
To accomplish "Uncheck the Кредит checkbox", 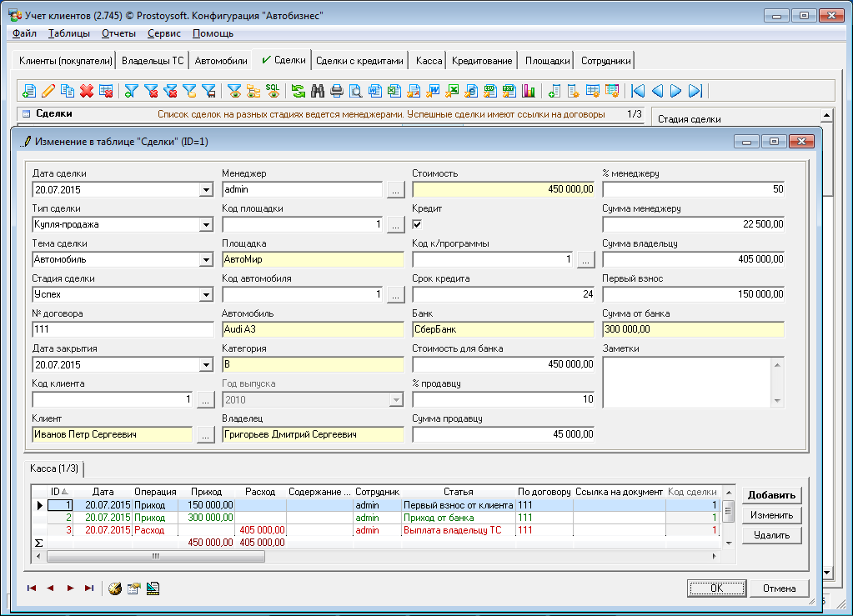I will pos(418,224).
